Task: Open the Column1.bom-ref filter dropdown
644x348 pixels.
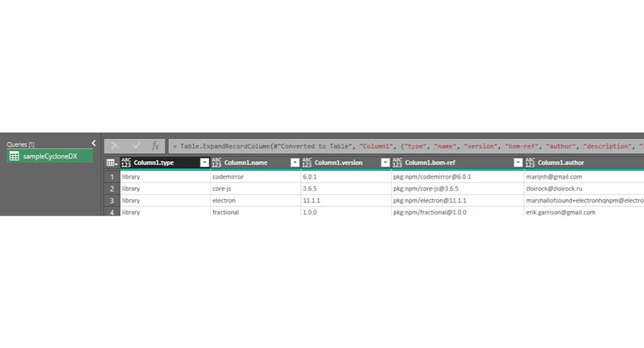Action: pos(517,163)
